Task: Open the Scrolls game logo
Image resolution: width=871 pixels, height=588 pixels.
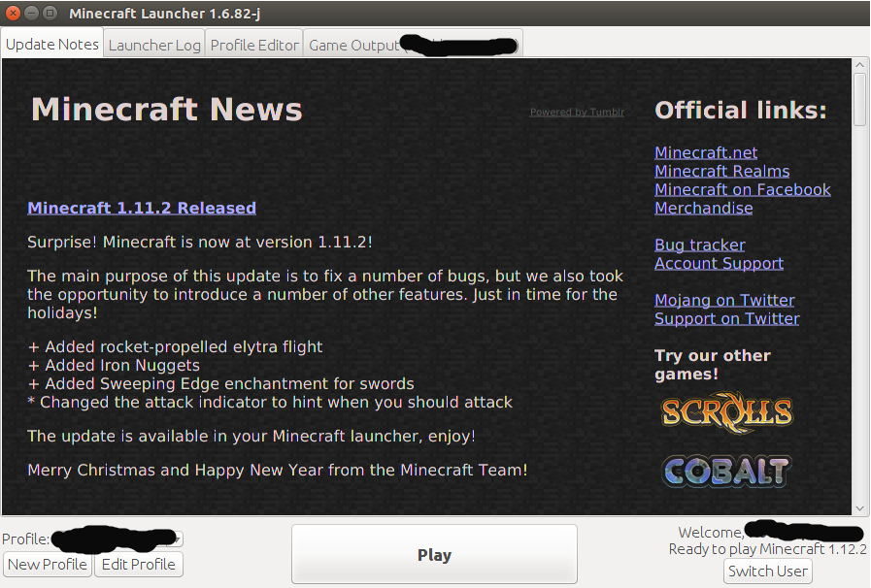Action: (x=726, y=412)
